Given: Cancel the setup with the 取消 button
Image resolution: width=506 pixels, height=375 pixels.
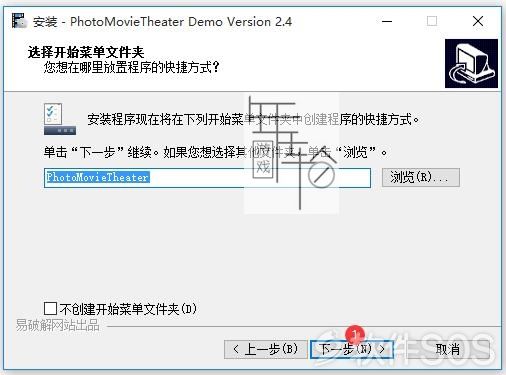Looking at the screenshot, I should point(448,349).
